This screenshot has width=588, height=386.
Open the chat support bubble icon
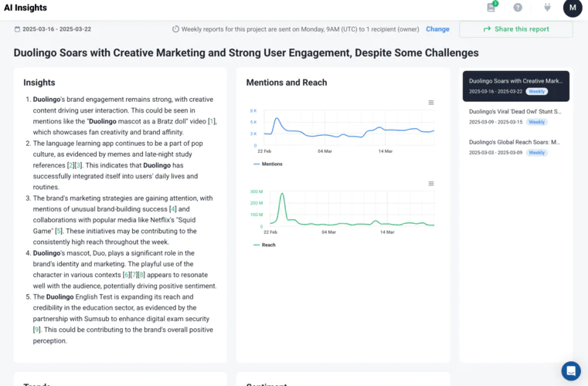tap(571, 371)
